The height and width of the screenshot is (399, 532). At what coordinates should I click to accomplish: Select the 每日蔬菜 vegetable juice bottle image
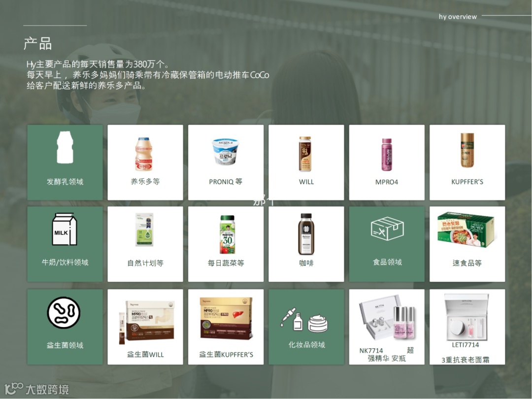coord(227,234)
